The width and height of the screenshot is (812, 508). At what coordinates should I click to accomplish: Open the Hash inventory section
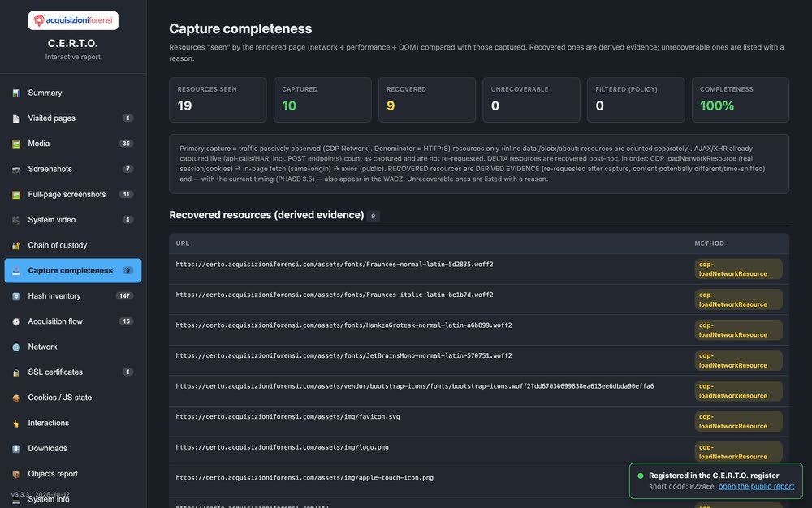(73, 296)
